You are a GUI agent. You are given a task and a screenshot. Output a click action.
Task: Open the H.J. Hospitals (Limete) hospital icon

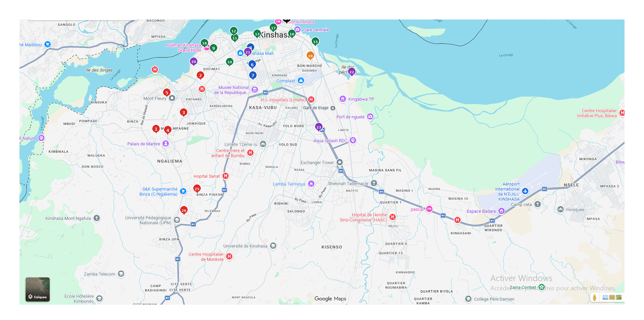[311, 99]
